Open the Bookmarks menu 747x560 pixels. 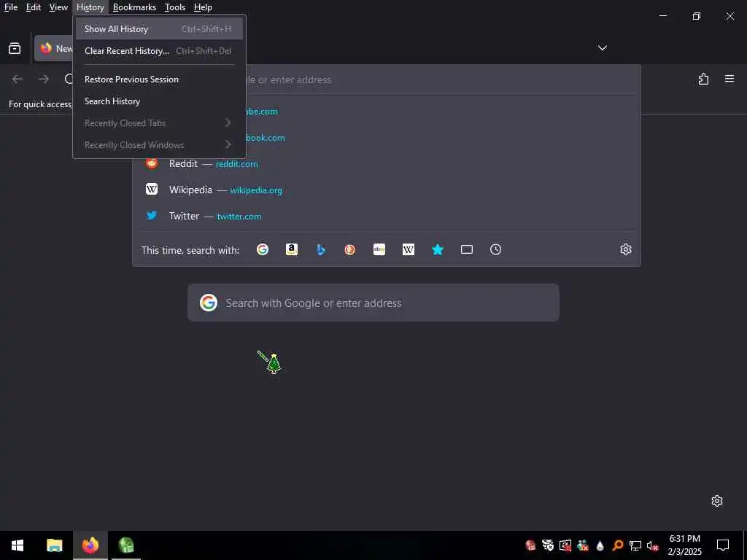coord(134,7)
